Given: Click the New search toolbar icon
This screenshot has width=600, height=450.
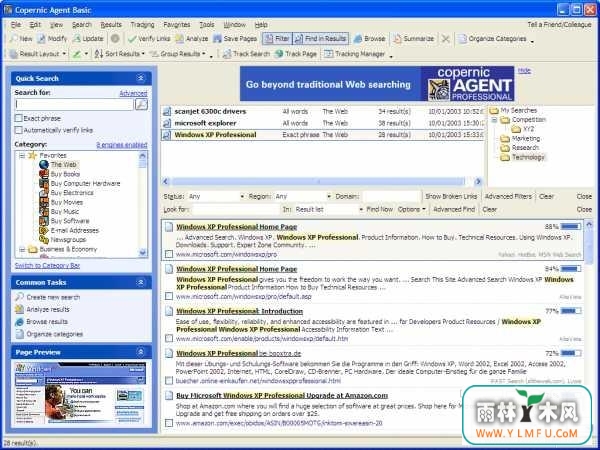Looking at the screenshot, I should coord(14,39).
